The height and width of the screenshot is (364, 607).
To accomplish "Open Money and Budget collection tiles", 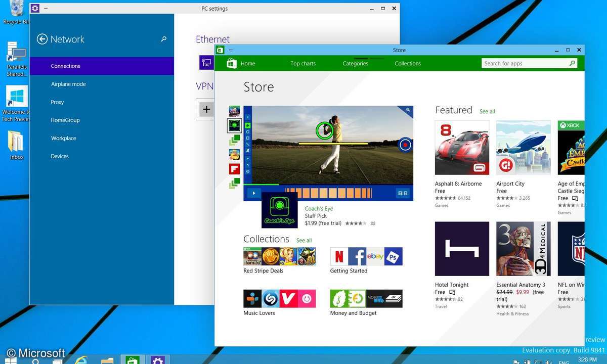I will click(x=366, y=299).
